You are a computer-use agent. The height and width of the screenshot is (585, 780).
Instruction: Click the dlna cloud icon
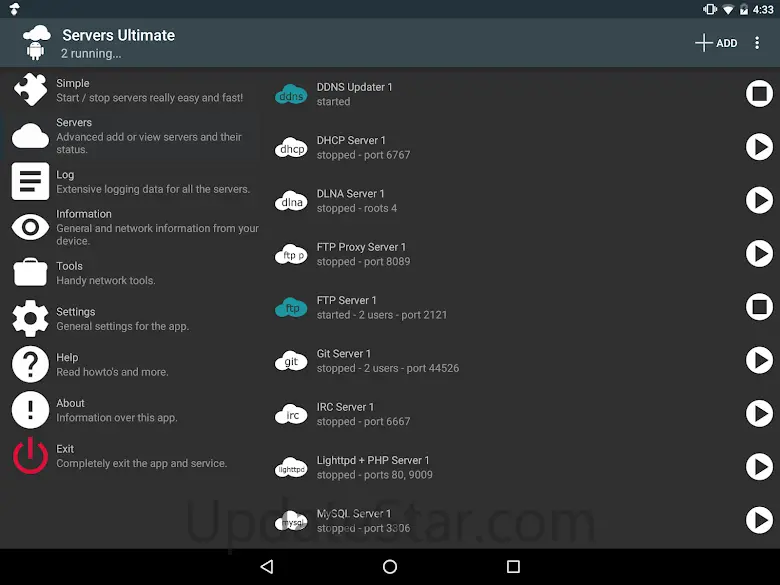pos(292,201)
